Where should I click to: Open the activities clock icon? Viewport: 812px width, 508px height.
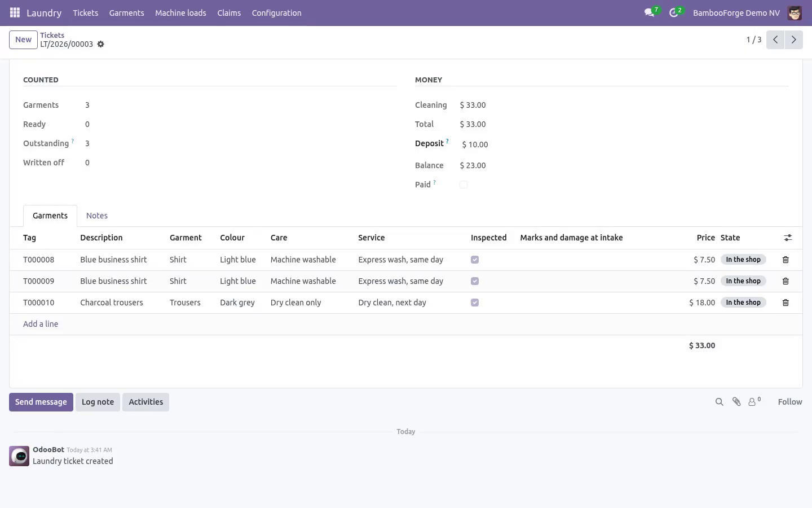click(673, 12)
